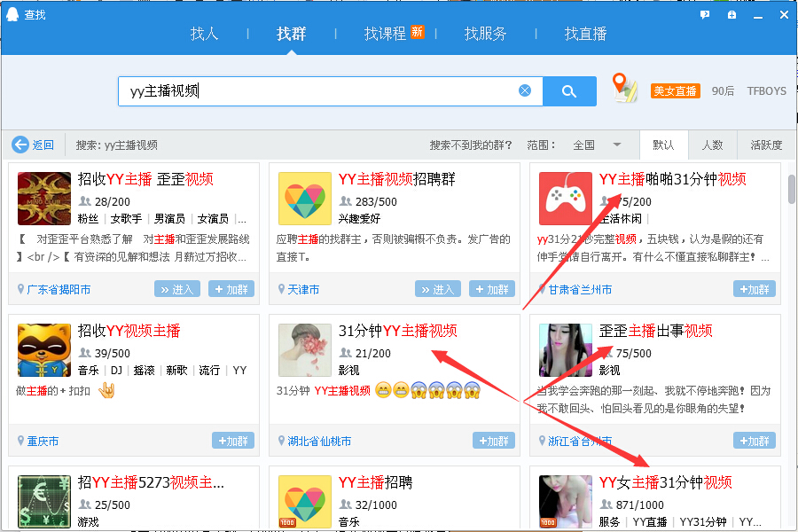
Task: Sort results by 默认
Action: 663,145
